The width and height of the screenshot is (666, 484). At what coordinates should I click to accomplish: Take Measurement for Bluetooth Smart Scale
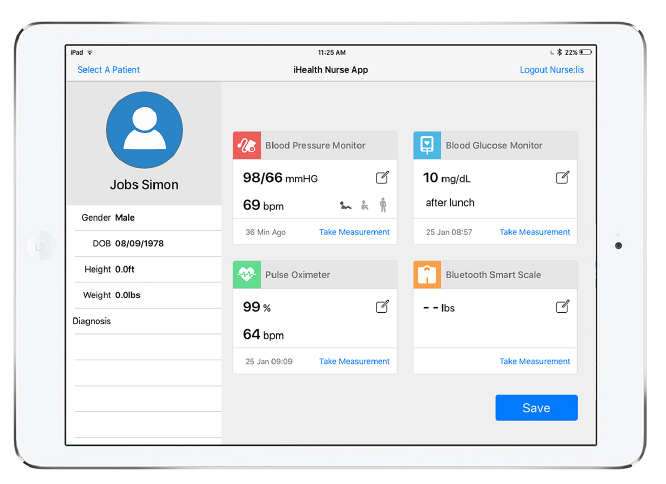[535, 362]
